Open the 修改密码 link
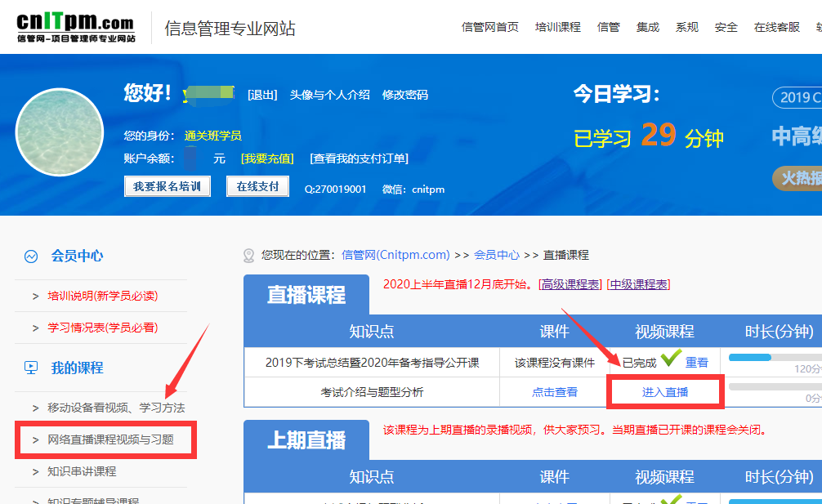Screen dimensions: 822x504 pos(404,95)
